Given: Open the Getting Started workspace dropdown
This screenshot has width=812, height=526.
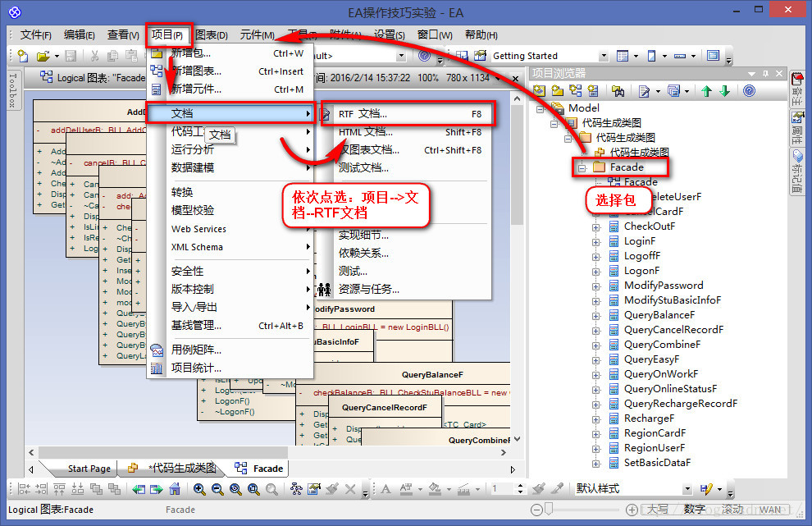Looking at the screenshot, I should [x=604, y=56].
